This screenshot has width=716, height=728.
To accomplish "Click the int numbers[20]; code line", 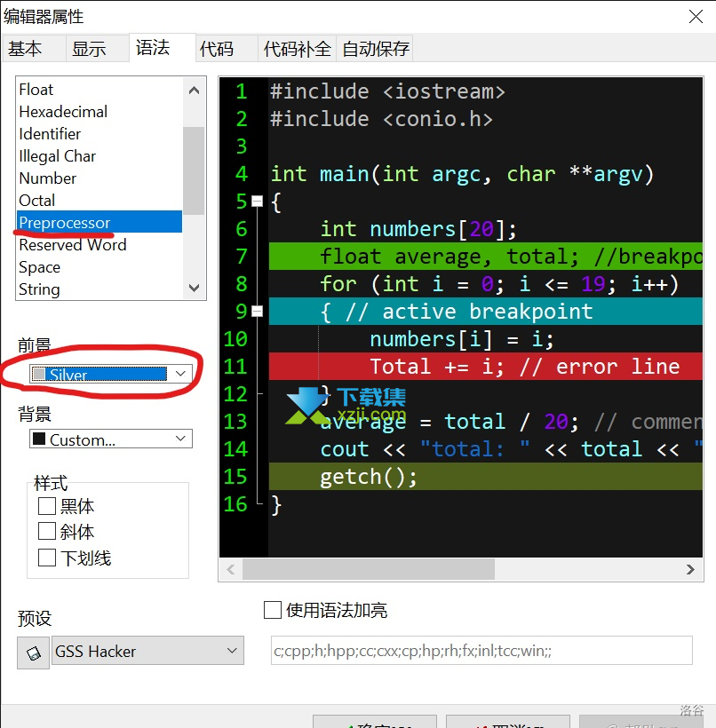I will point(418,229).
